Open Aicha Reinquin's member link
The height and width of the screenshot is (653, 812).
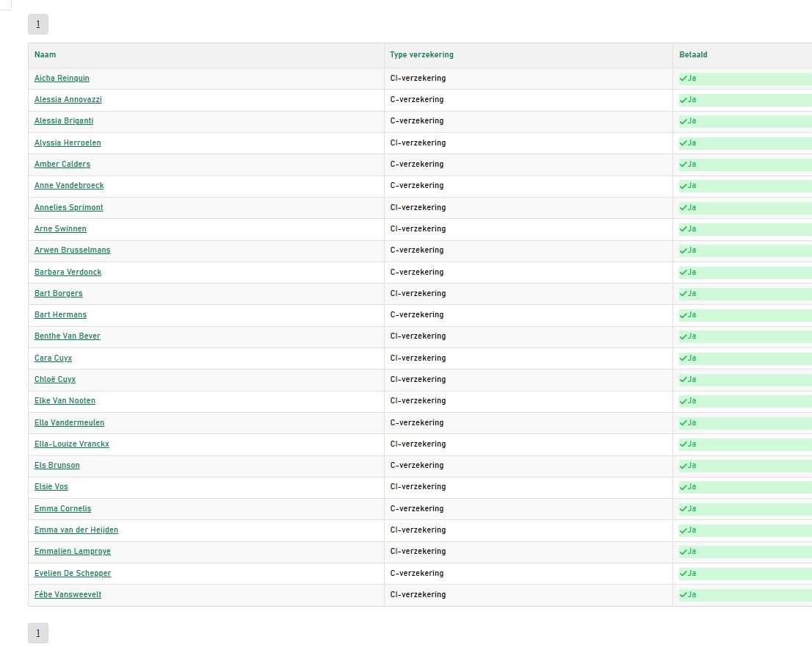(62, 78)
